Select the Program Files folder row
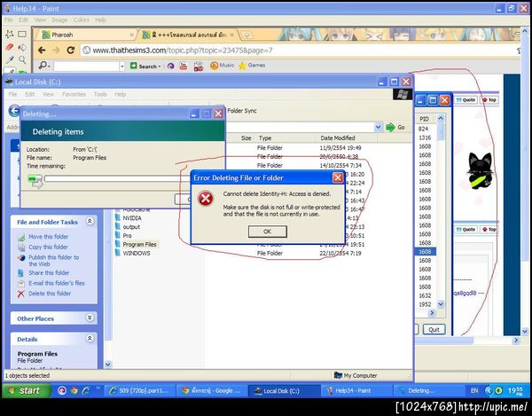 pos(137,244)
